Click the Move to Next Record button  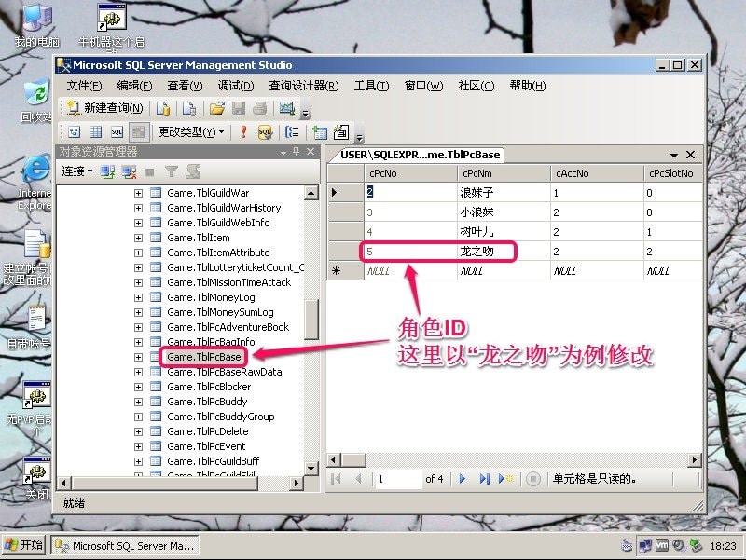(463, 476)
